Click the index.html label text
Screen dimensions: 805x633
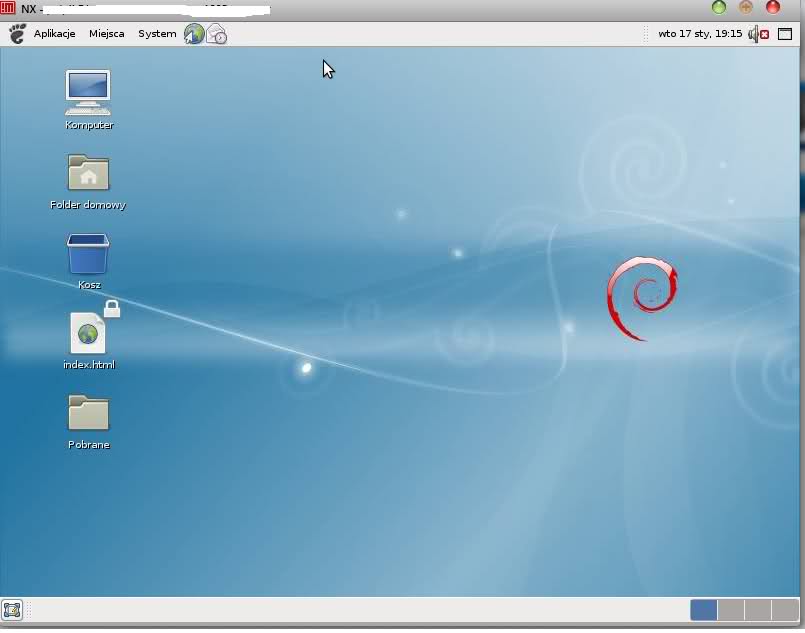tap(89, 365)
